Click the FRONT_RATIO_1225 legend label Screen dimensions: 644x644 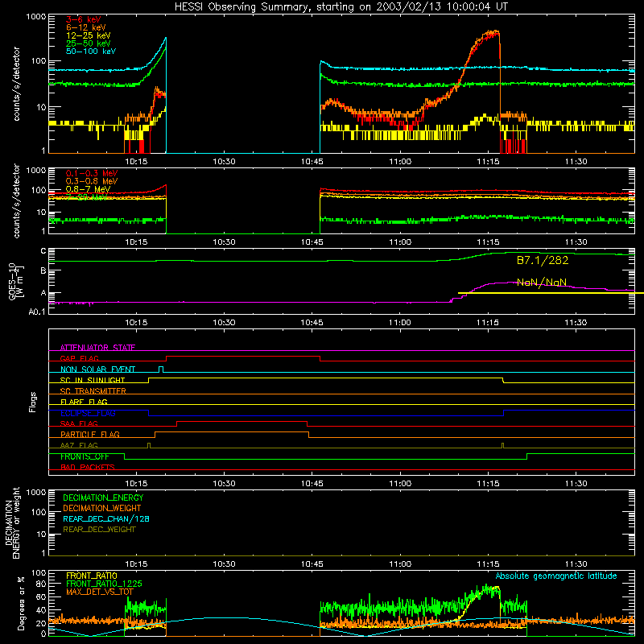pyautogui.click(x=104, y=584)
